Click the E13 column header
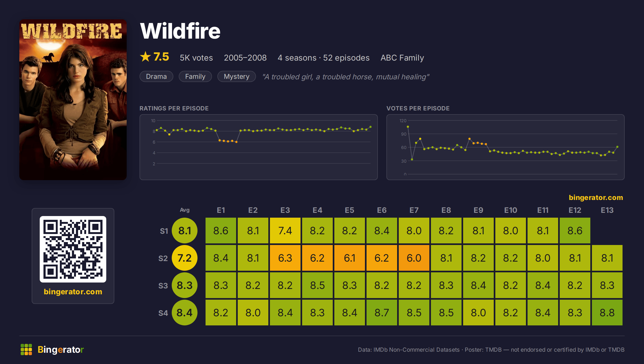The height and width of the screenshot is (364, 644). pos(607,210)
